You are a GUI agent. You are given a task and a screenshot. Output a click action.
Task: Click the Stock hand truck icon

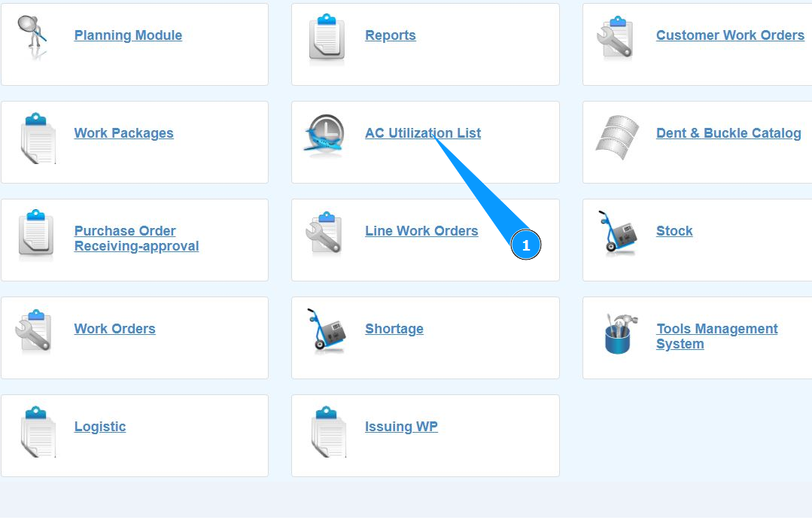pos(616,232)
